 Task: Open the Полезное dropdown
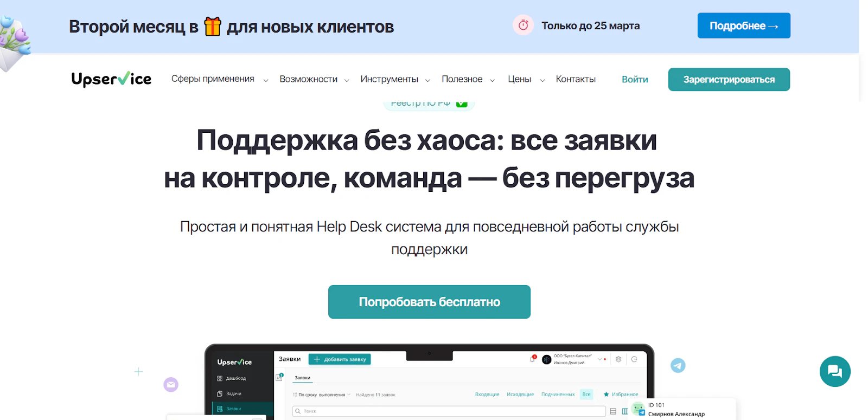(468, 79)
